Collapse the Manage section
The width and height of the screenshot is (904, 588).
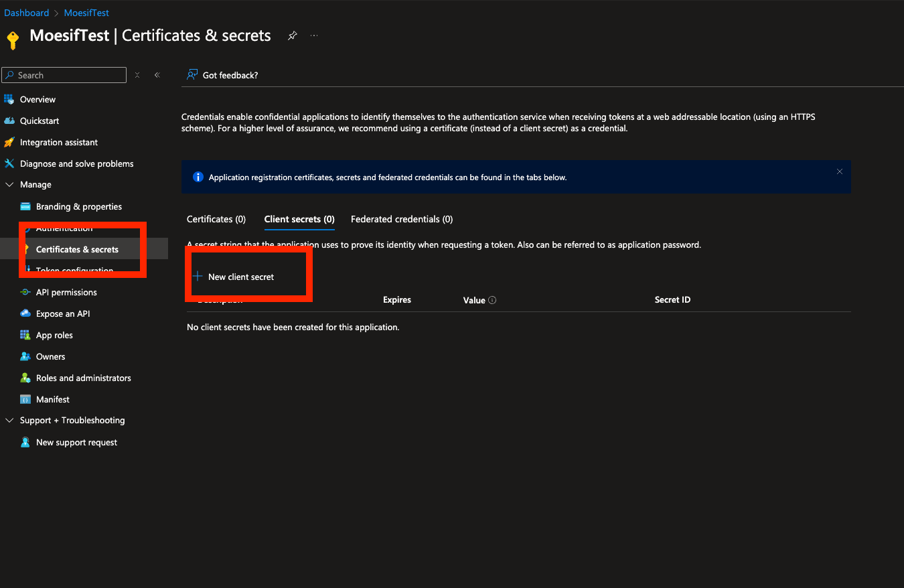click(x=9, y=184)
